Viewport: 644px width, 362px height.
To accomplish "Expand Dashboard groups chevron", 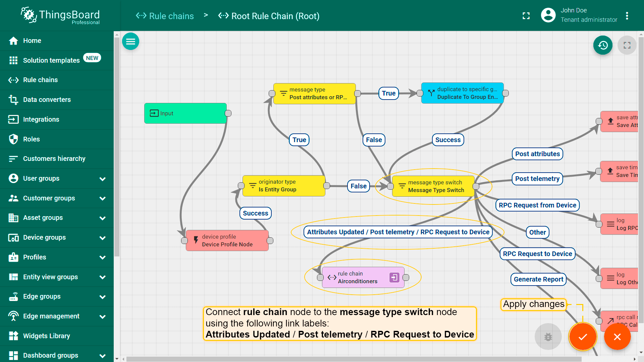I will coord(103,356).
